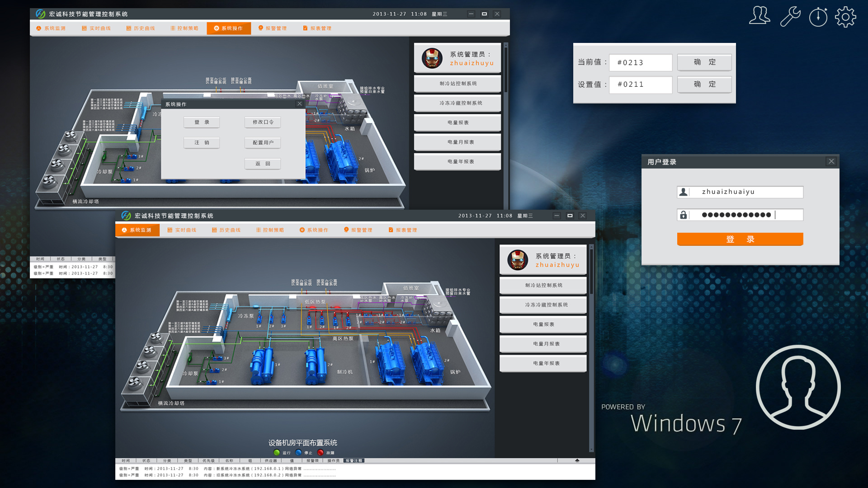Click the Iron Man avatar in lower window
Image resolution: width=868 pixels, height=488 pixels.
[x=518, y=260]
